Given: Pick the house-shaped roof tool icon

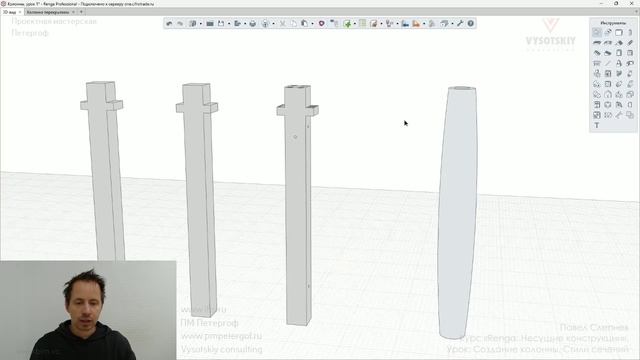Looking at the screenshot, I should (608, 94).
